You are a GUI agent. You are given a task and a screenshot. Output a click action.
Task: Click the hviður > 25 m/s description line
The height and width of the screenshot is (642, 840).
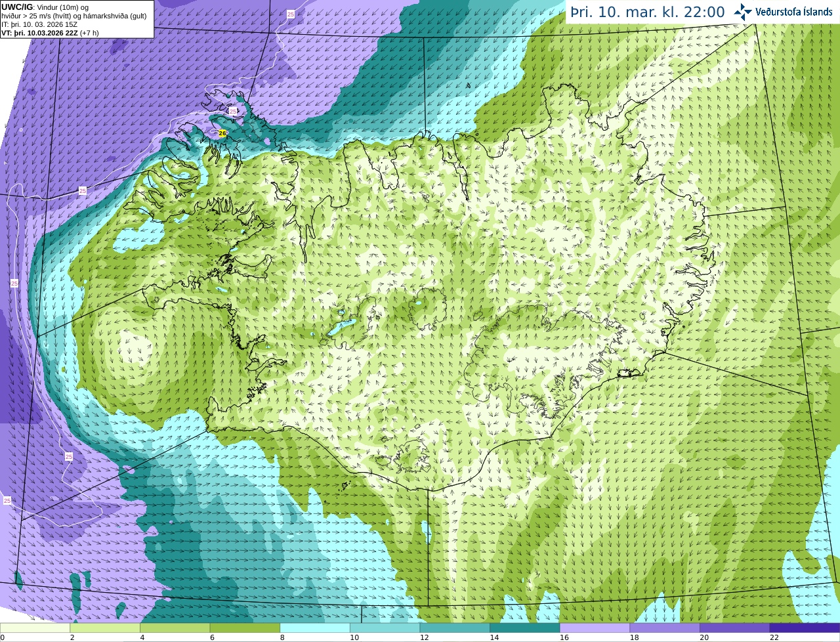click(74, 16)
